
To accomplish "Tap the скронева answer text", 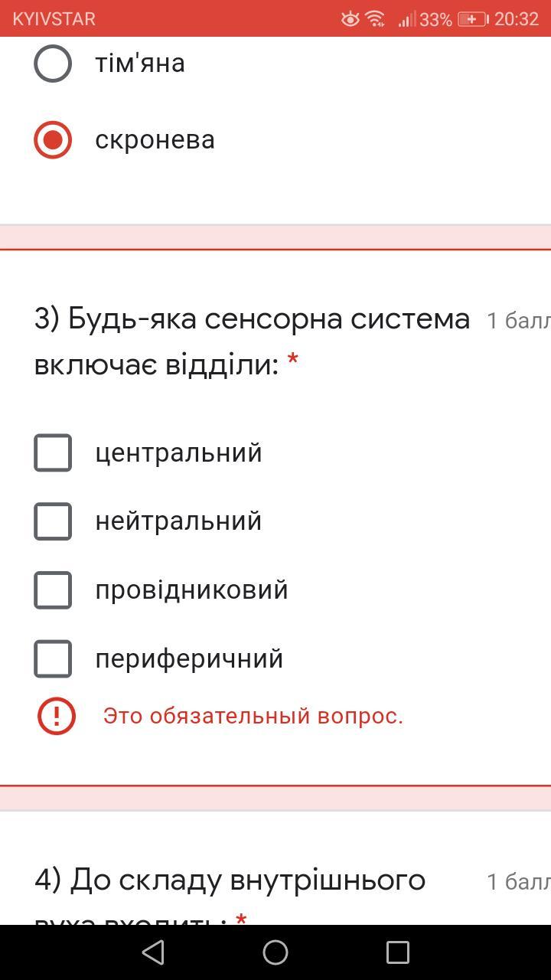I will 155,140.
